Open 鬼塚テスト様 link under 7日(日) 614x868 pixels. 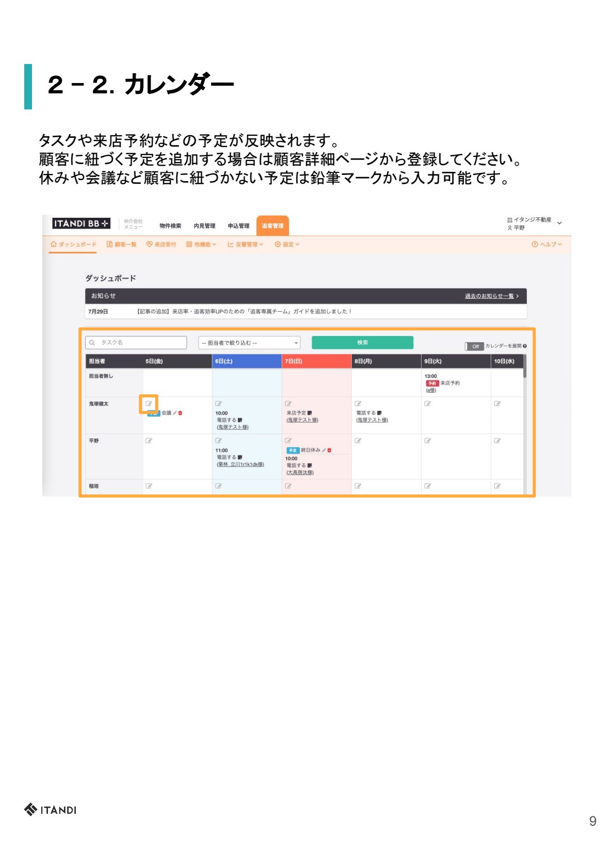click(302, 420)
